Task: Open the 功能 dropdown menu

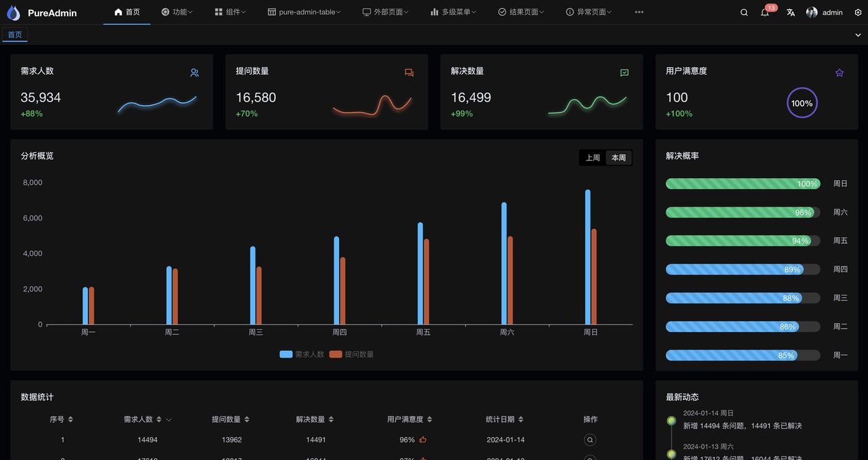Action: pos(177,12)
